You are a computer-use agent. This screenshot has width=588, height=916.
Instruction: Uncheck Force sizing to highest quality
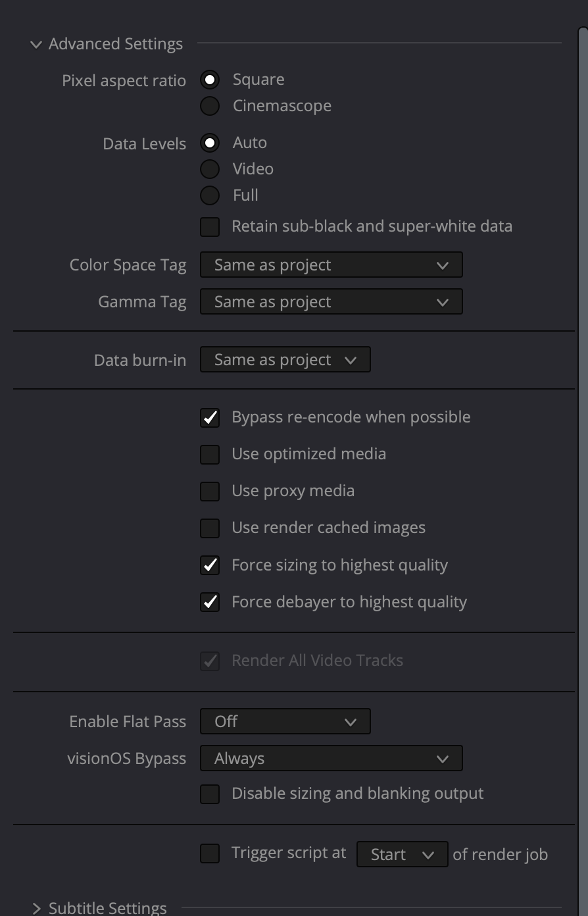point(210,565)
